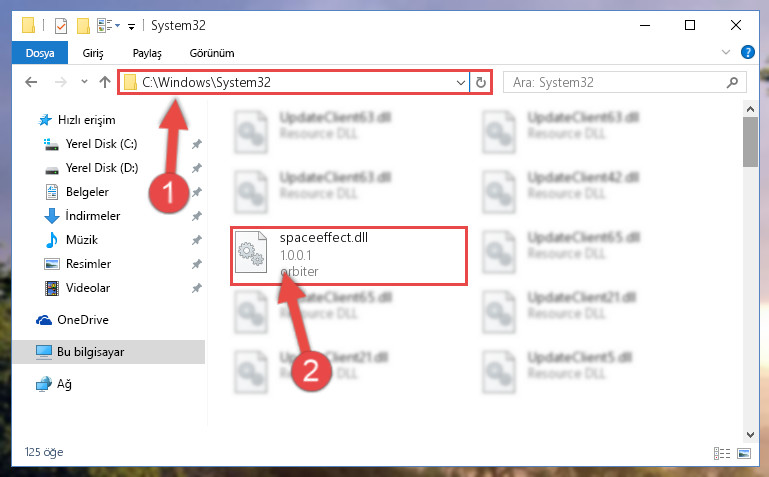The width and height of the screenshot is (769, 477).
Task: Click the Ara: System32 search box
Action: point(617,82)
